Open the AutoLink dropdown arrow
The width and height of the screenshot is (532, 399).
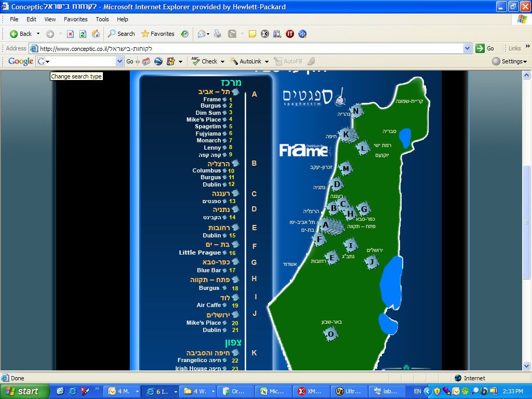267,61
